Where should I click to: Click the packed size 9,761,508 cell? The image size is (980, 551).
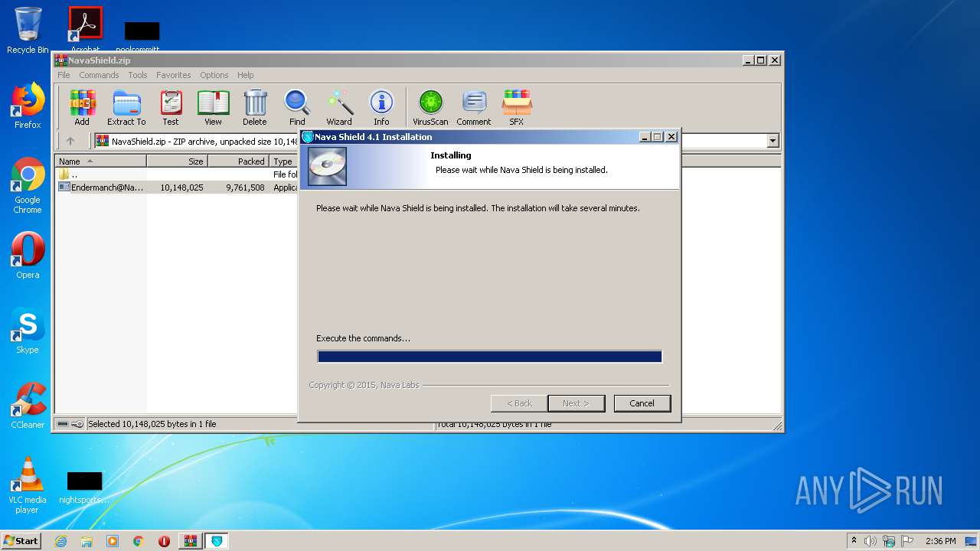tap(245, 187)
